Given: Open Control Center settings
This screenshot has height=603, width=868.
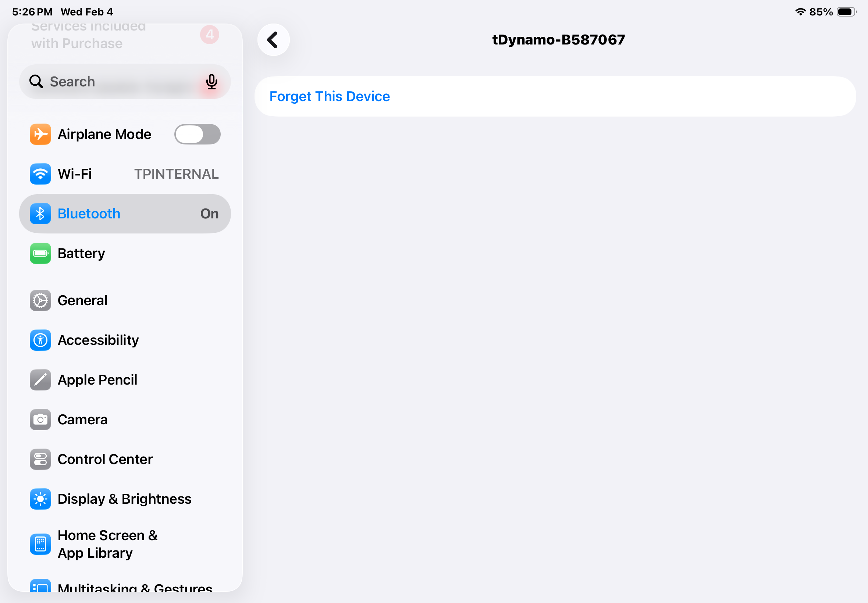Looking at the screenshot, I should tap(125, 459).
